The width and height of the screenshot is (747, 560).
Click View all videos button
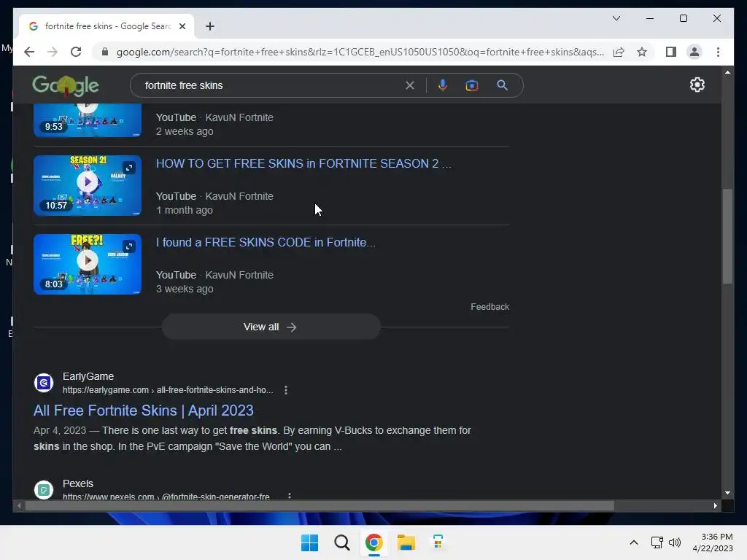coord(271,327)
